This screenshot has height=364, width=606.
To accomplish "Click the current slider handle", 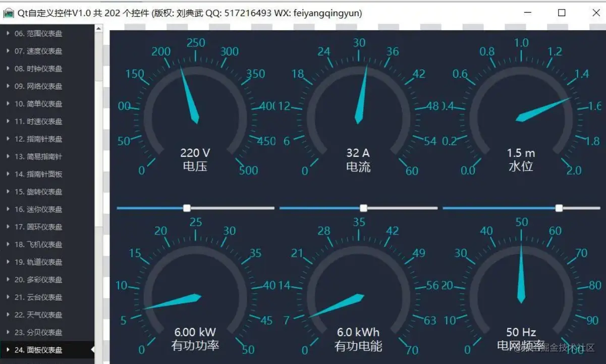I will 363,208.
